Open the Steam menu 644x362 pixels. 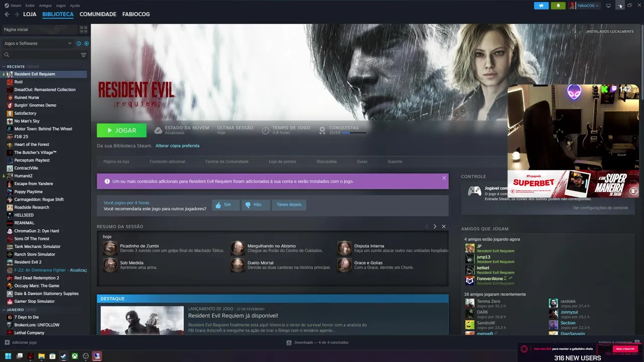pyautogui.click(x=16, y=6)
